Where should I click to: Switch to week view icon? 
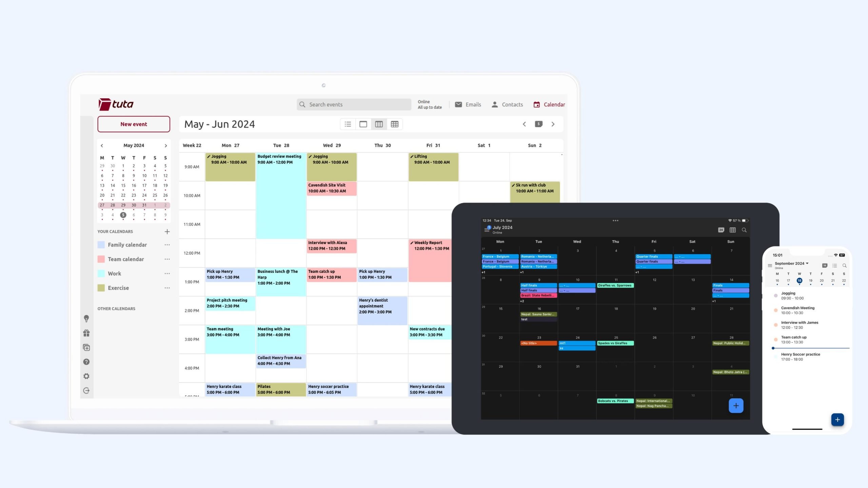(x=379, y=124)
